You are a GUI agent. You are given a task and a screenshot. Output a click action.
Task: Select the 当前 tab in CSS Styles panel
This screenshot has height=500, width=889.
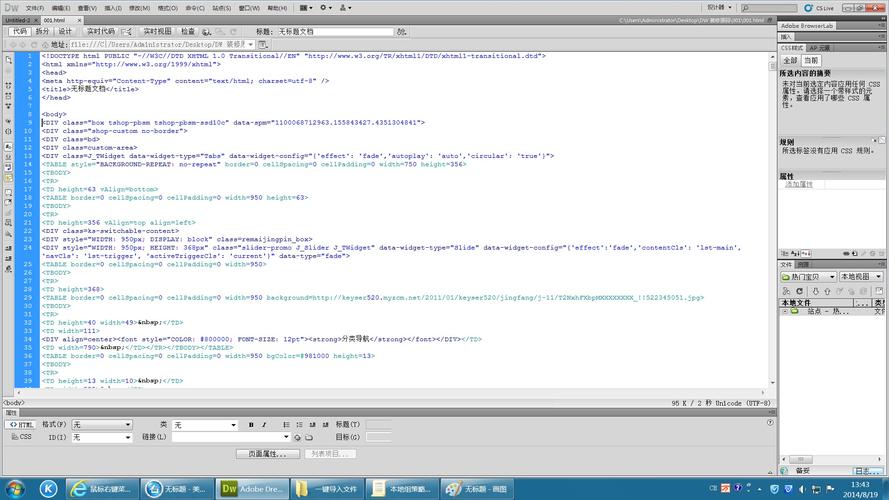[x=811, y=60]
